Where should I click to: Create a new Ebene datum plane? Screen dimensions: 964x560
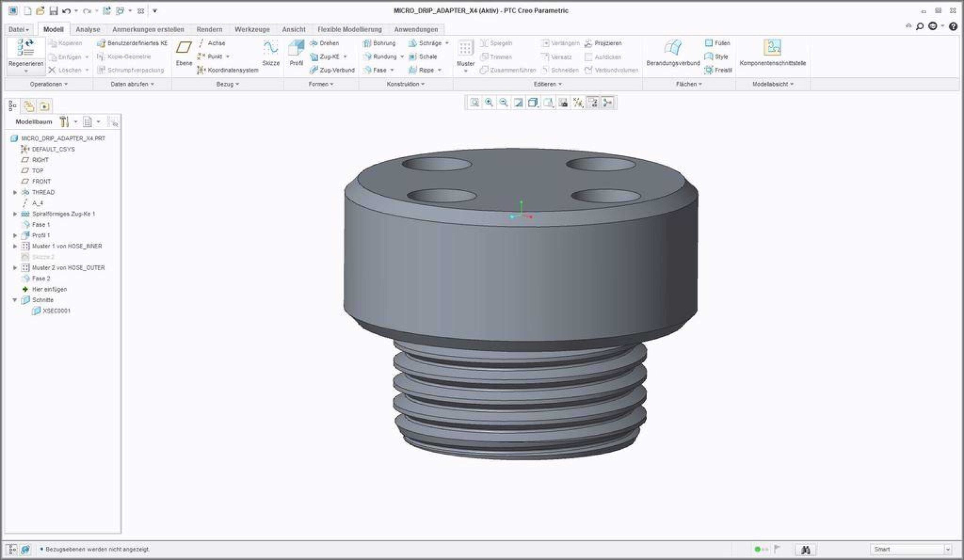coord(184,53)
